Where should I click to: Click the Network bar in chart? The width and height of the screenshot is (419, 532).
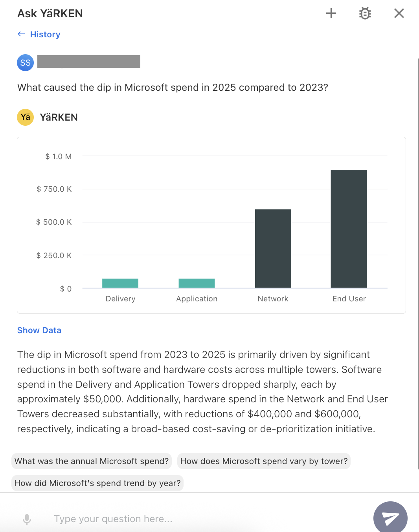(x=273, y=248)
